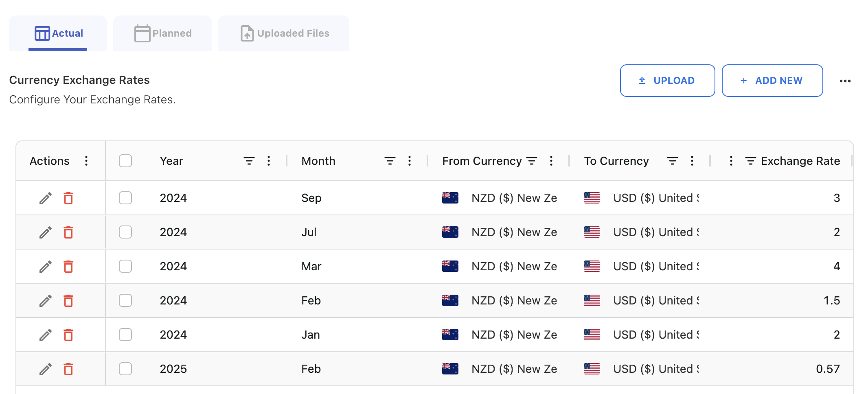The image size is (868, 394).
Task: Open the Month column menu dots
Action: [410, 161]
